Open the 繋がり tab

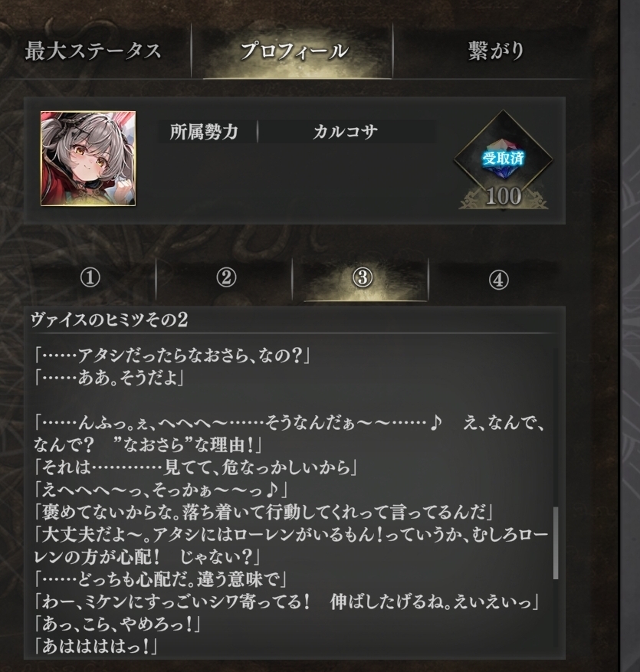tap(496, 51)
